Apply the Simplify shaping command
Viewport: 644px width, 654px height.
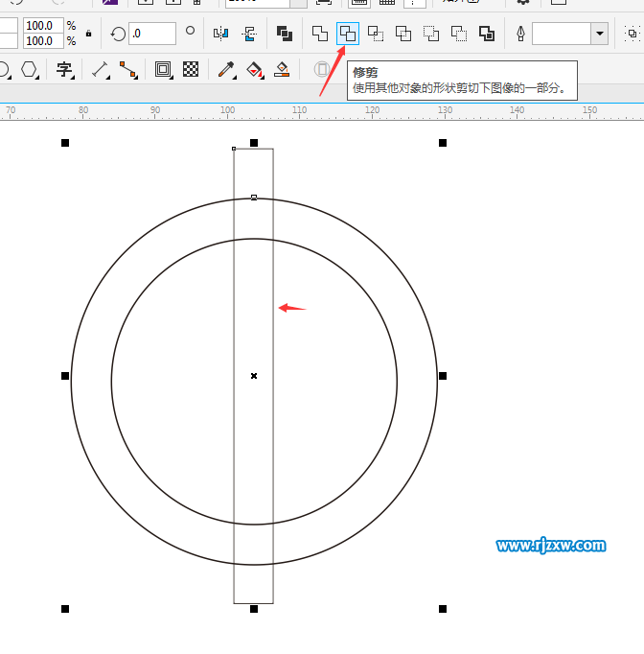tap(403, 35)
